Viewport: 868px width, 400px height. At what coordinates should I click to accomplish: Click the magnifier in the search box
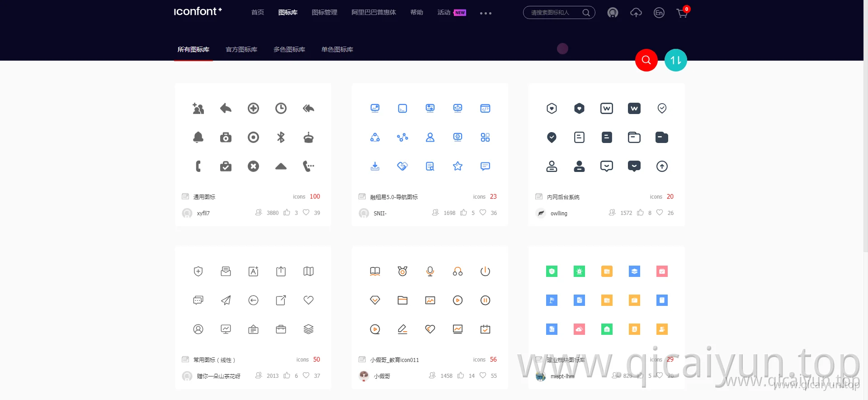tap(586, 13)
